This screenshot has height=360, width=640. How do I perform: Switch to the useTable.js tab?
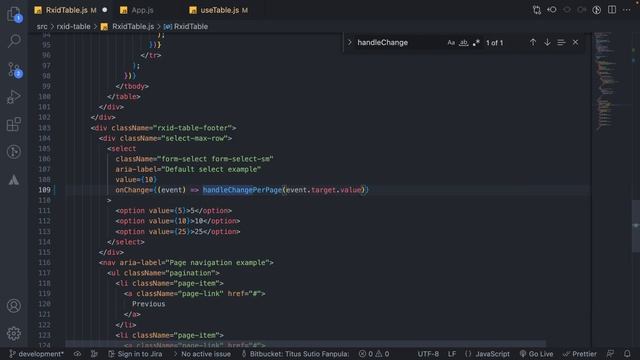[220, 10]
